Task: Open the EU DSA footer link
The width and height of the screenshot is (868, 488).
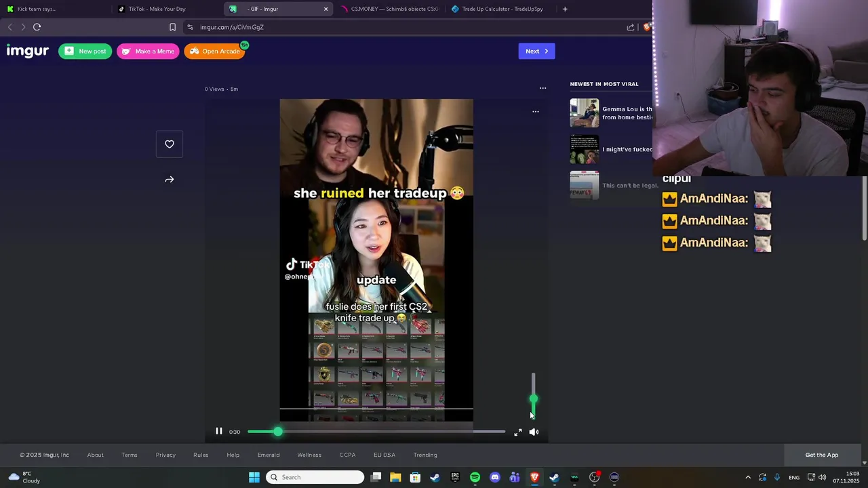Action: click(384, 455)
